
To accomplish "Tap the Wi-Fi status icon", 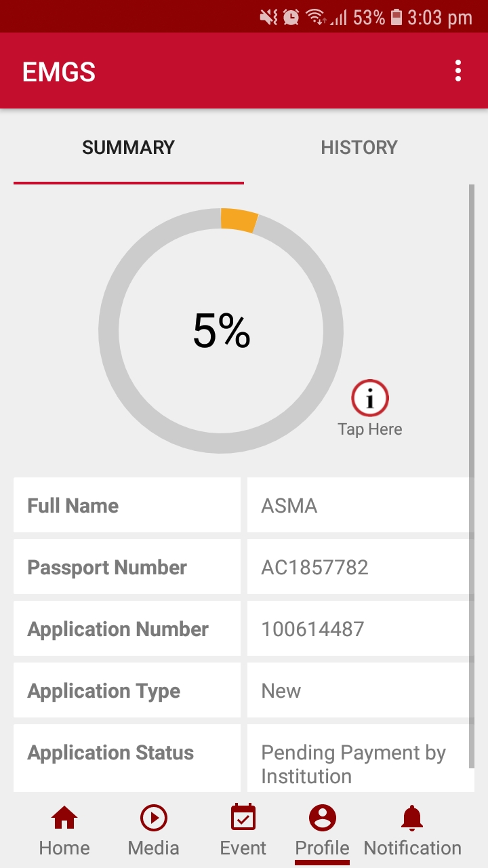I will (x=314, y=17).
